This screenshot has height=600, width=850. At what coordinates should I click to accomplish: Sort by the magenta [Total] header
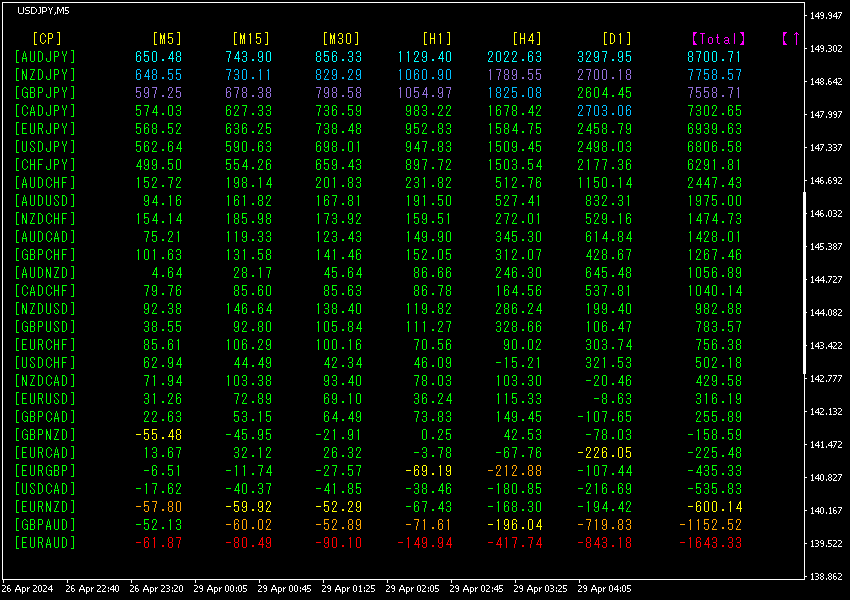718,38
